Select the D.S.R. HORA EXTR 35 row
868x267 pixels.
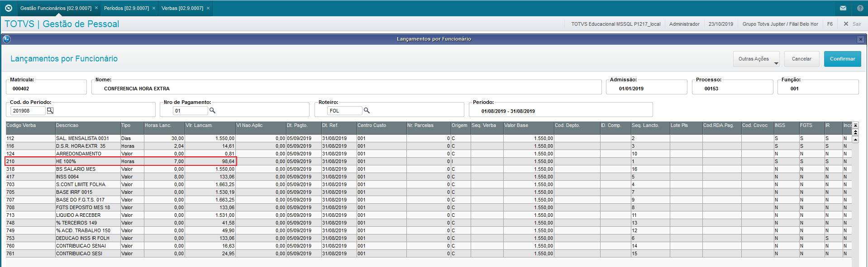429,146
